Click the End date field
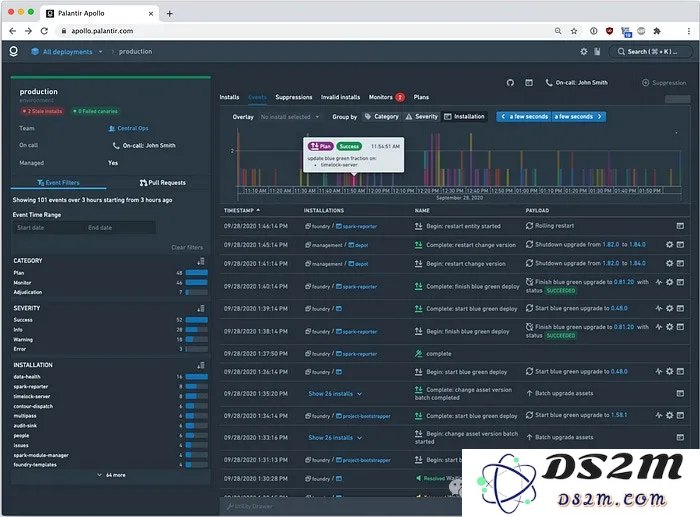 pyautogui.click(x=120, y=228)
